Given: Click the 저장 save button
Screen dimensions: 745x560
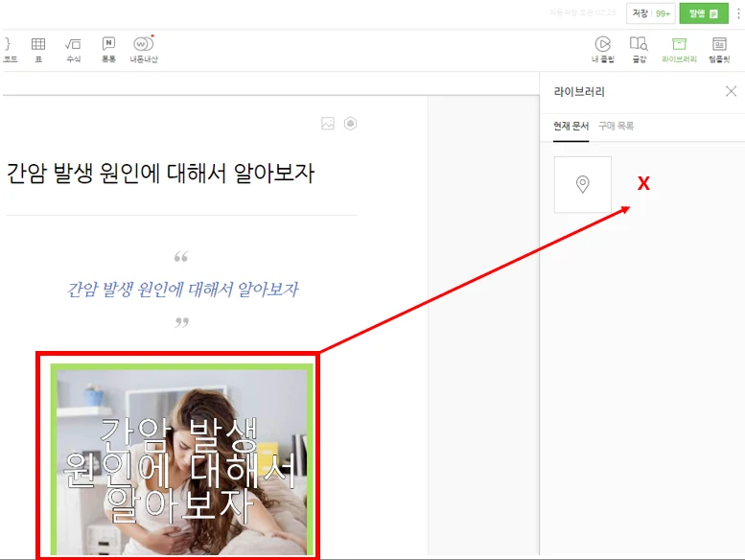Looking at the screenshot, I should pyautogui.click(x=640, y=13).
